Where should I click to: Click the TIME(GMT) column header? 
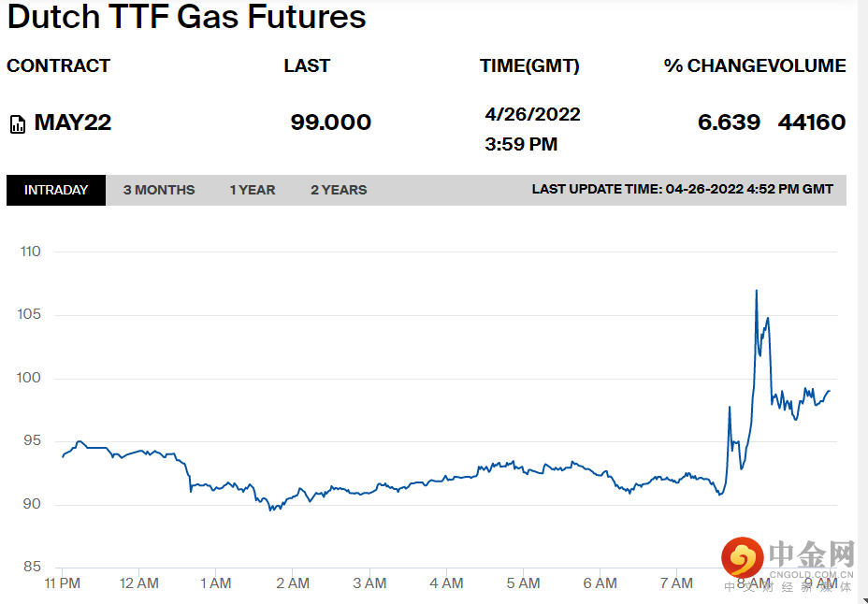[x=529, y=66]
